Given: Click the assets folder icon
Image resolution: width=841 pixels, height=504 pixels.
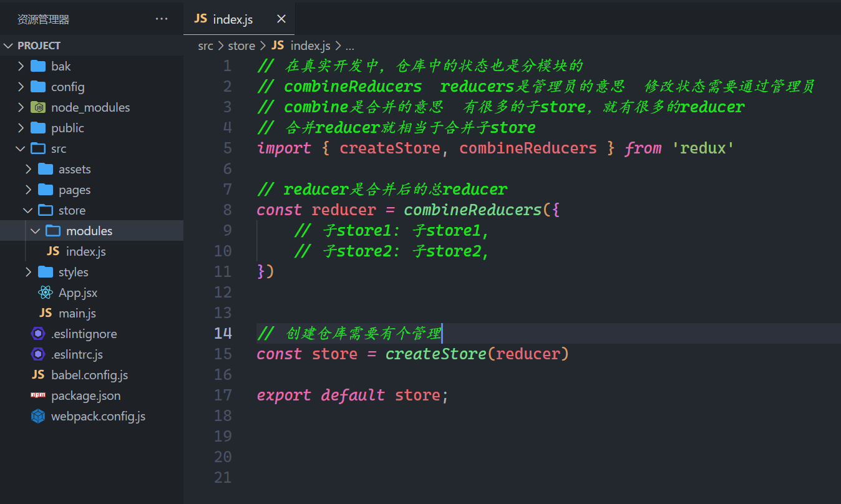Looking at the screenshot, I should (46, 169).
